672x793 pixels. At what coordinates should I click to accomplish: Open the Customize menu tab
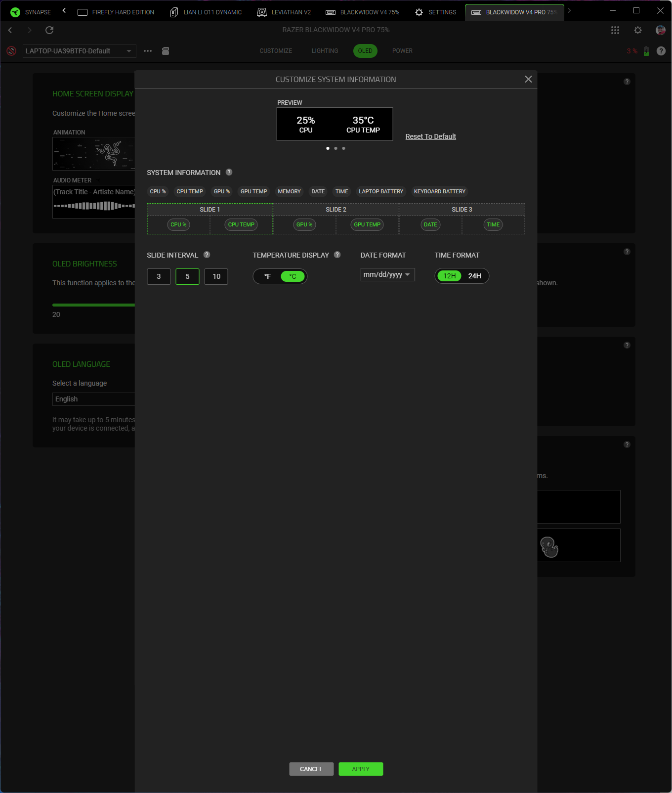tap(276, 51)
